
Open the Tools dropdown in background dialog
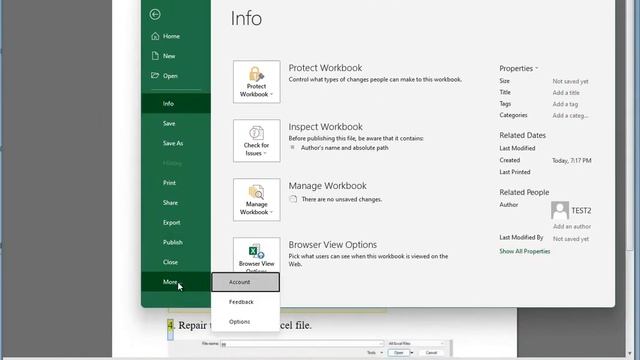click(375, 353)
